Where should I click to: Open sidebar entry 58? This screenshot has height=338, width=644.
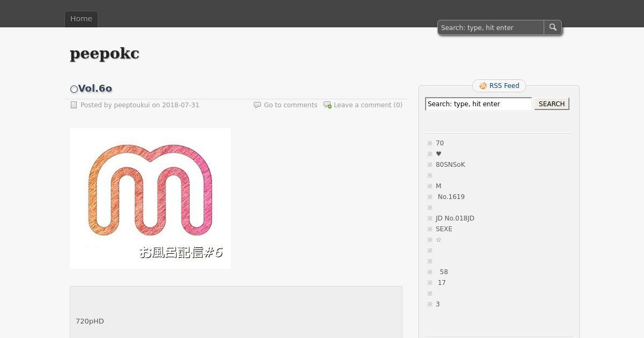click(x=443, y=272)
